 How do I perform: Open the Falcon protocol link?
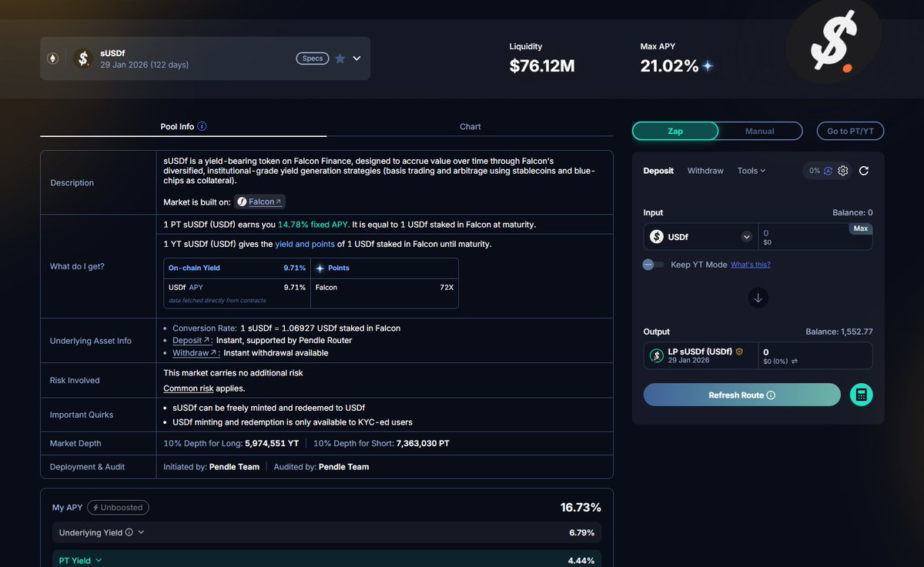click(x=260, y=202)
